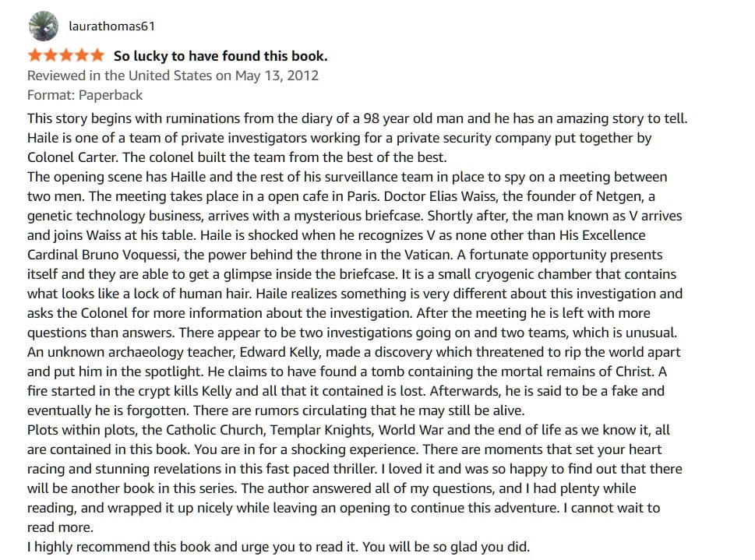Click the sentence starting 'I highly recommend this book'
Viewport: 755px width, 560px height.
278,547
